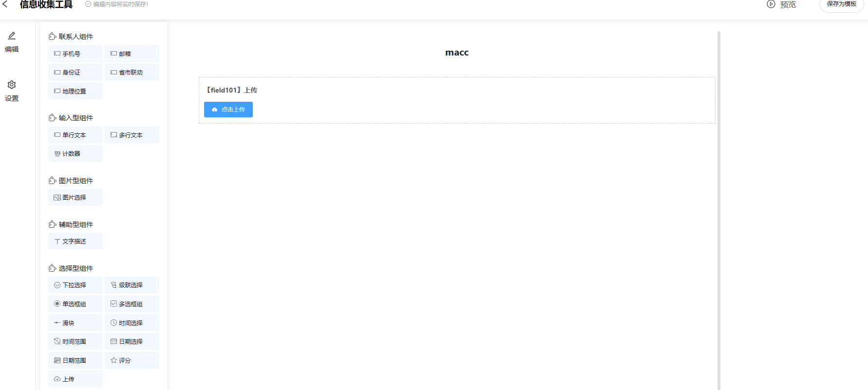Image resolution: width=868 pixels, height=390 pixels.
Task: Add the 评分 rating component
Action: (132, 360)
